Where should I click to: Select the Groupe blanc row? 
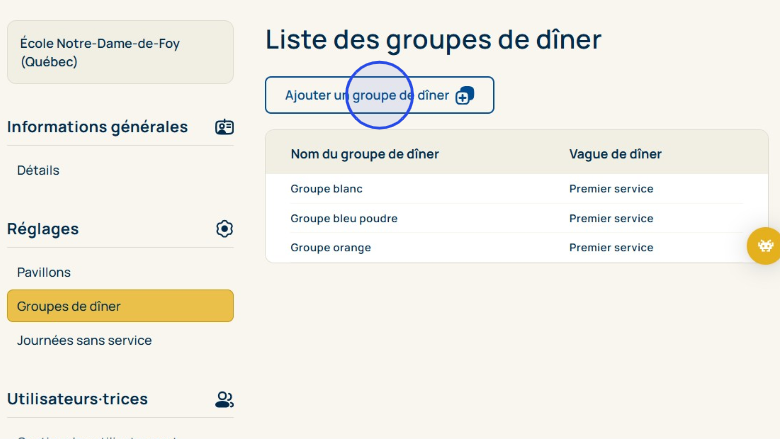(x=327, y=189)
